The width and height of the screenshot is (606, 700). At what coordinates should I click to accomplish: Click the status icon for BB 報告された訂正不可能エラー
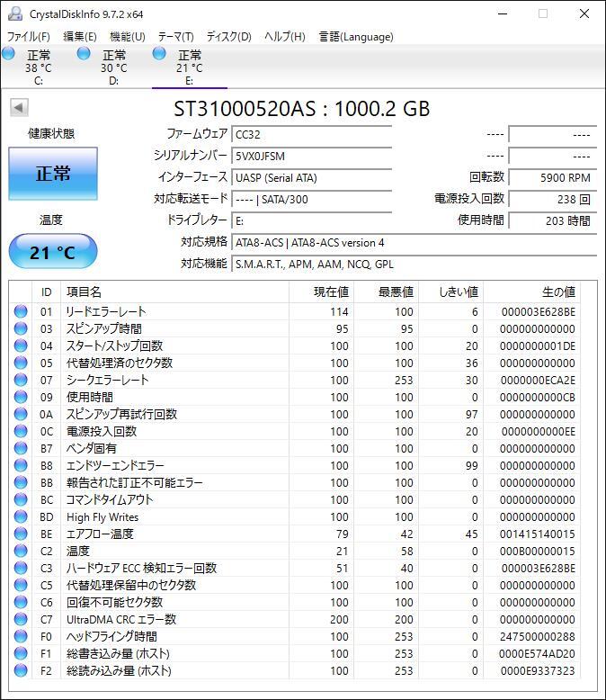point(21,482)
